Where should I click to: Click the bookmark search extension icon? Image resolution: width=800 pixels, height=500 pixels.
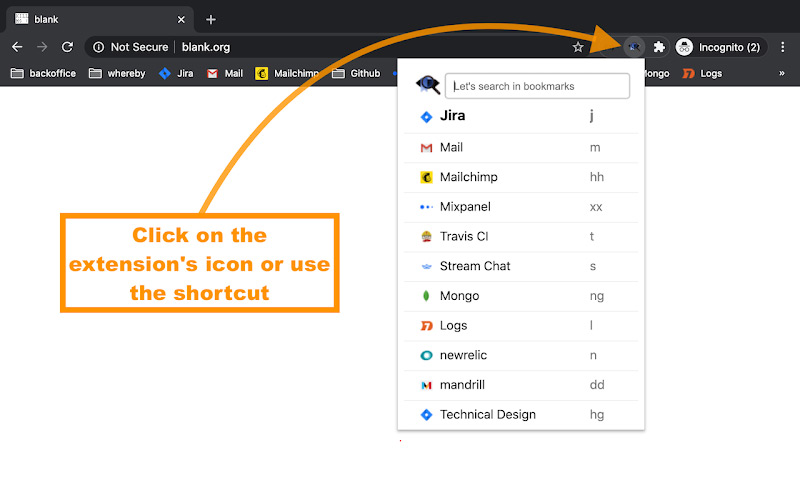[x=634, y=47]
